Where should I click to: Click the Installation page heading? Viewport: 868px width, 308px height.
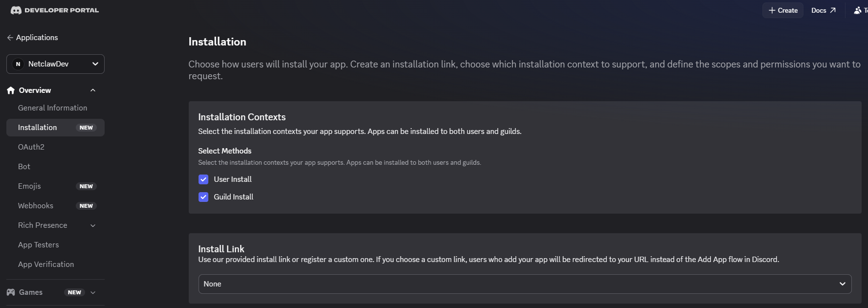click(217, 42)
